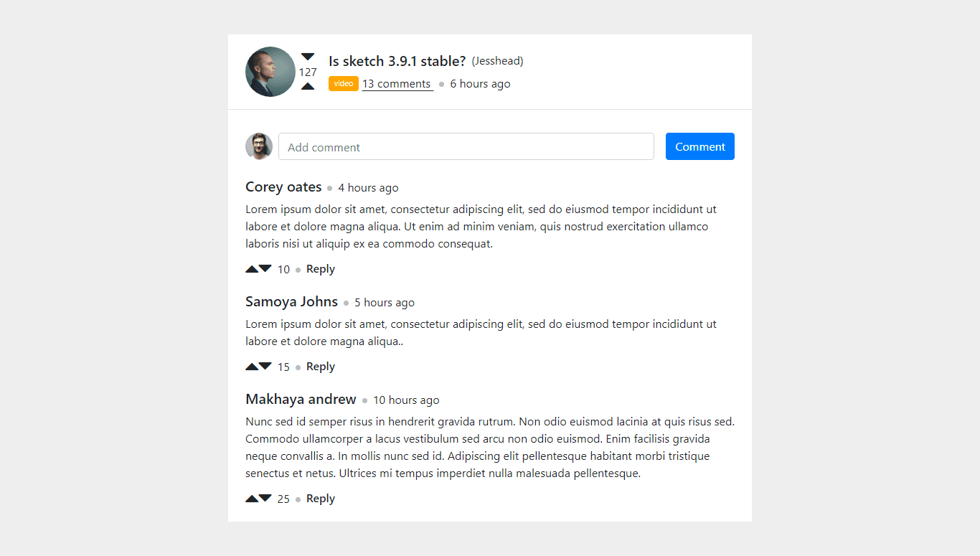Screen dimensions: 980x556
Task: Select Corey oates' username
Action: point(283,187)
